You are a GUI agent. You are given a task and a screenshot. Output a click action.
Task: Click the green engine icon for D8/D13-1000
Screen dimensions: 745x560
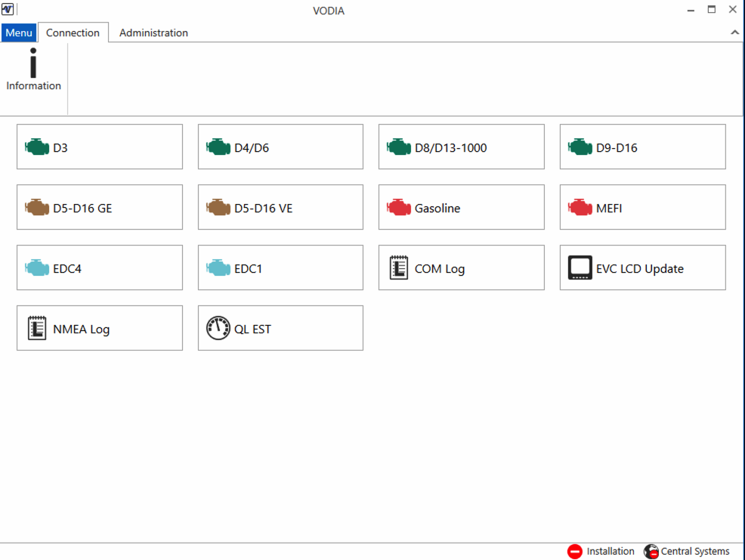click(x=399, y=147)
